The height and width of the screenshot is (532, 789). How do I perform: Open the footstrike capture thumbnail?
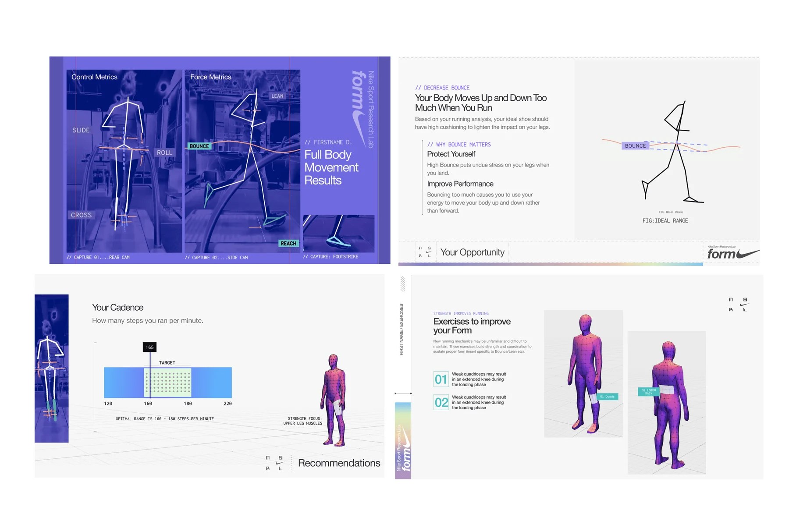[x=338, y=233]
